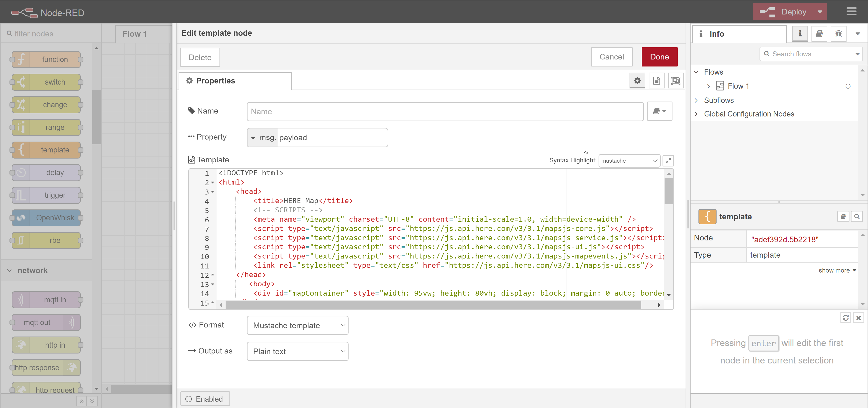The width and height of the screenshot is (868, 408).
Task: Click the show more link
Action: click(837, 270)
